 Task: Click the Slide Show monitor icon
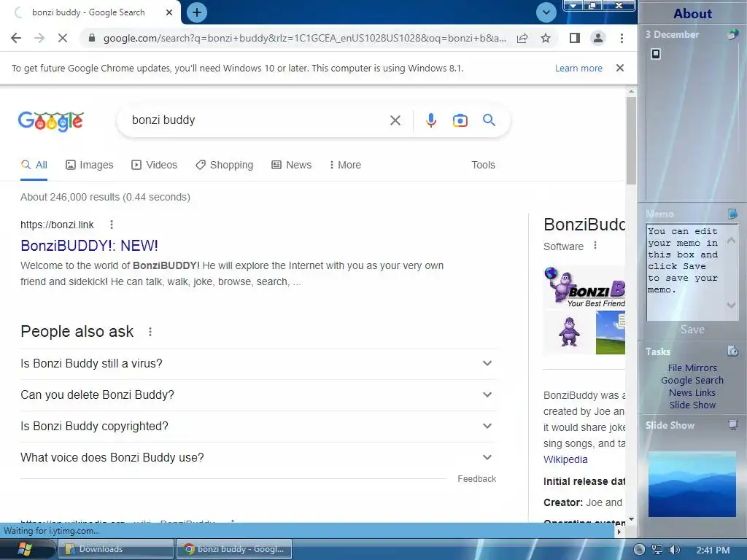pyautogui.click(x=732, y=425)
